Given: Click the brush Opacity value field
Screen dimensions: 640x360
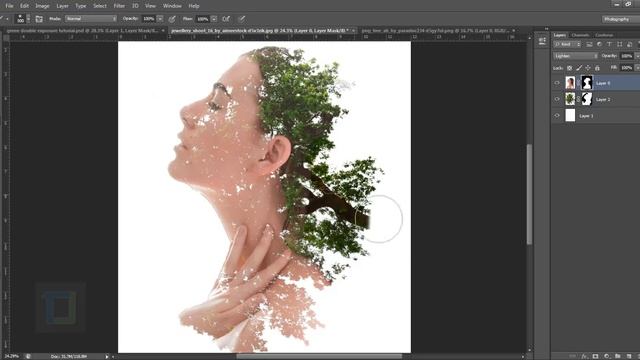Looking at the screenshot, I should click(149, 19).
